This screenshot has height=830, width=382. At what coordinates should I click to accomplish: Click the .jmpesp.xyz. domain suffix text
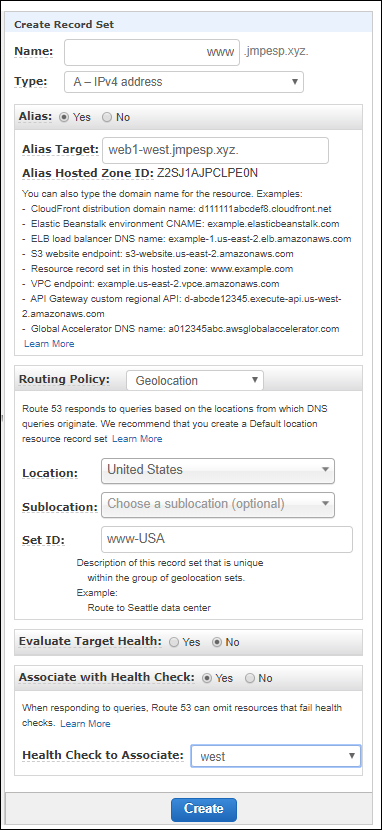(x=276, y=52)
